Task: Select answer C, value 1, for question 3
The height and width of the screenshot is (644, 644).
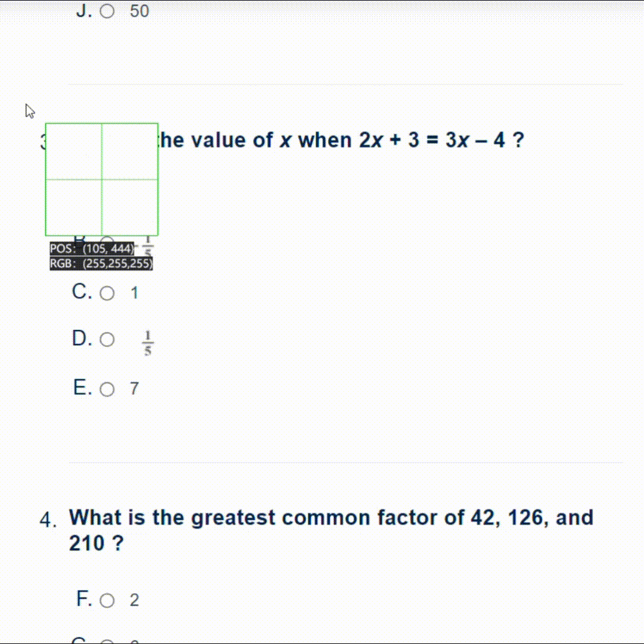Action: (107, 292)
